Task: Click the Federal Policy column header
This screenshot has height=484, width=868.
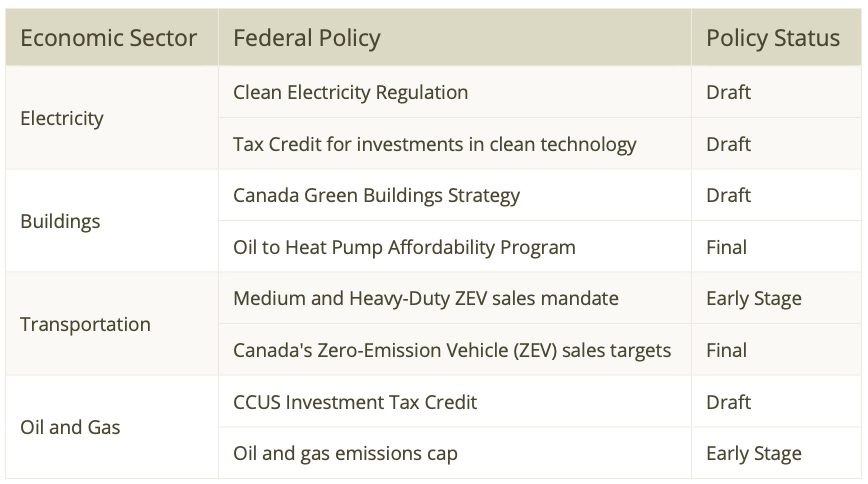Action: [307, 38]
